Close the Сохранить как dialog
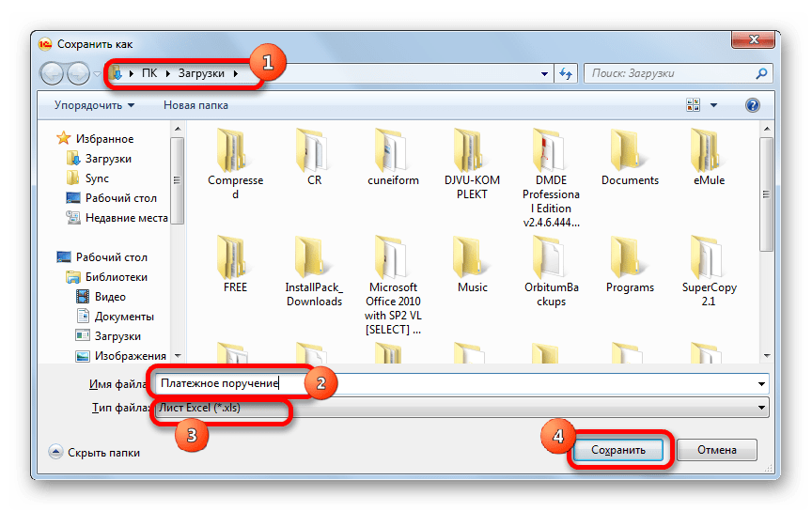The height and width of the screenshot is (511, 812). point(754,39)
